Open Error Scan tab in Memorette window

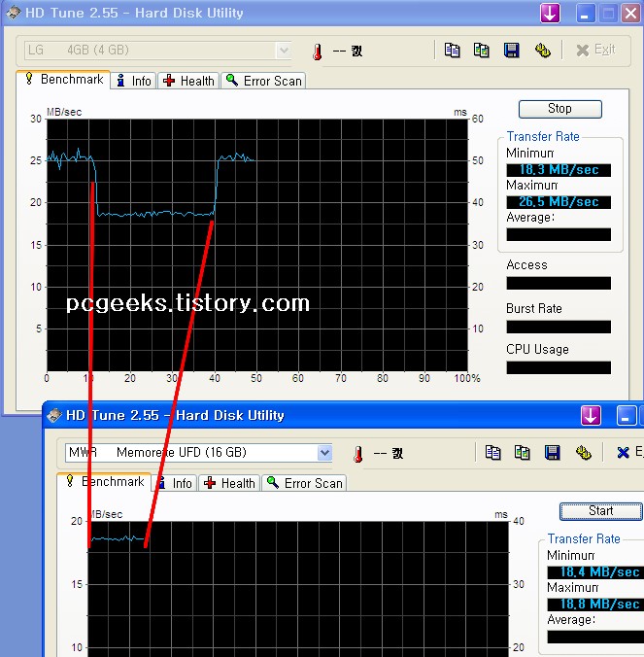coord(304,483)
